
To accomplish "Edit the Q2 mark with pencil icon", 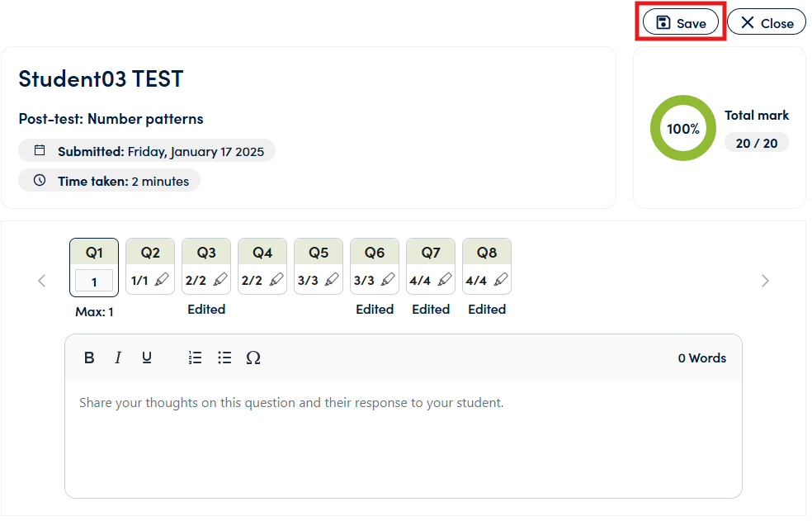I will coord(162,279).
